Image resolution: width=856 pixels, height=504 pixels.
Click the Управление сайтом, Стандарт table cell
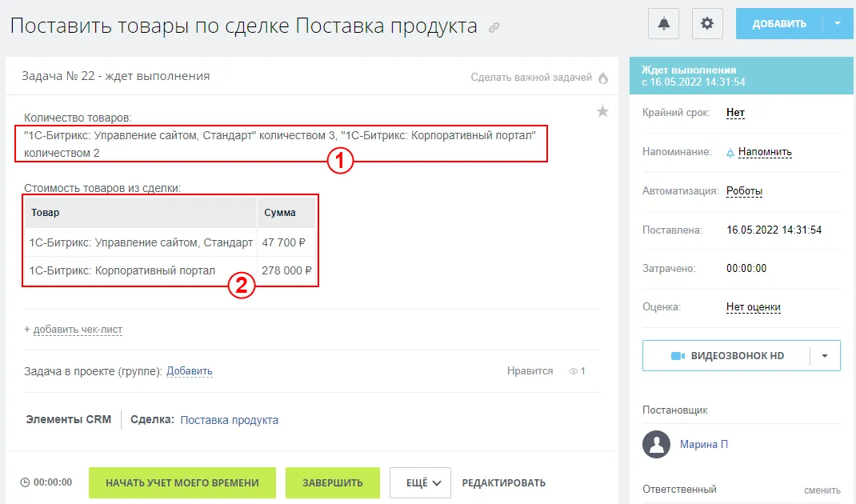click(141, 242)
